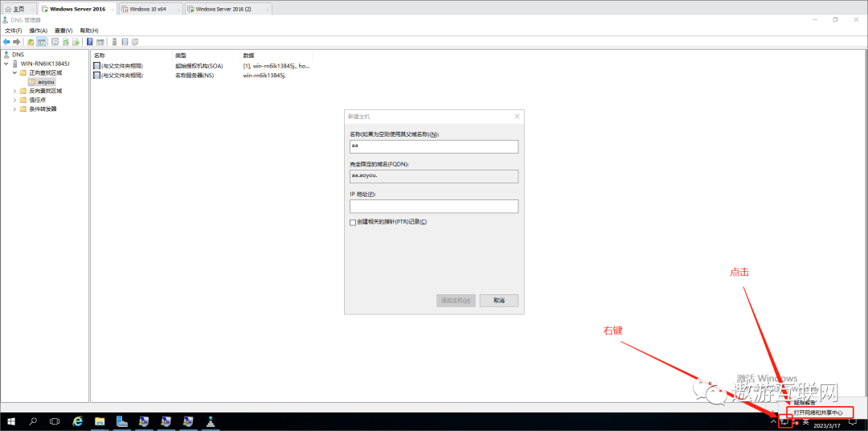Expand the 条件转发器 folder

coord(14,109)
